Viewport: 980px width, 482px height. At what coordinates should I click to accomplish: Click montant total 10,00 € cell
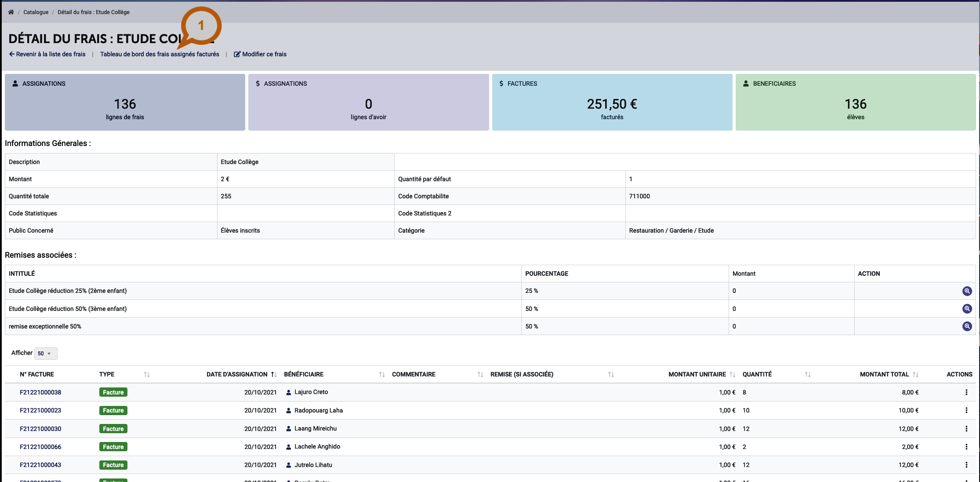coord(908,410)
